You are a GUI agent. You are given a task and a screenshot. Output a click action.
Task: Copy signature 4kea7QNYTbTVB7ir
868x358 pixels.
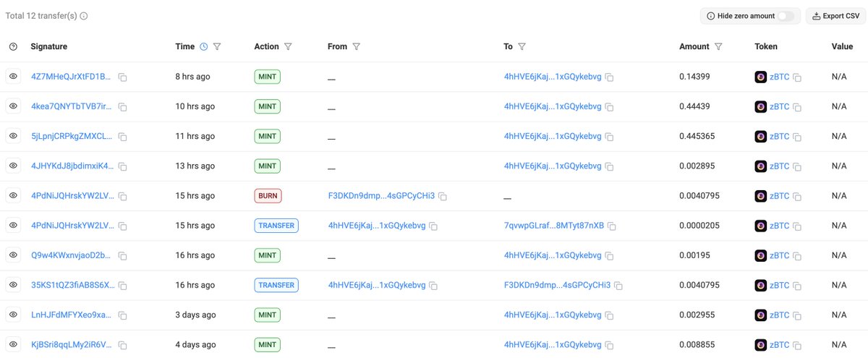pyautogui.click(x=123, y=107)
